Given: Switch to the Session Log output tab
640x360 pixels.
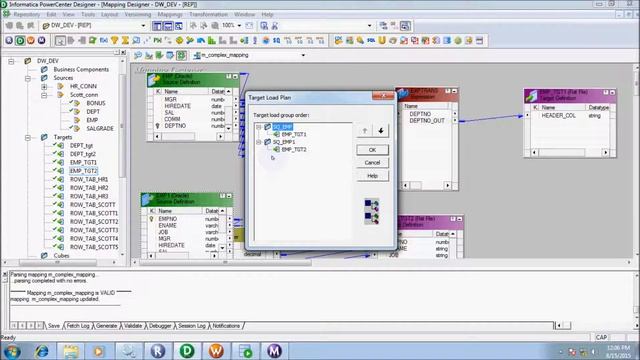Looking at the screenshot, I should pos(191,326).
